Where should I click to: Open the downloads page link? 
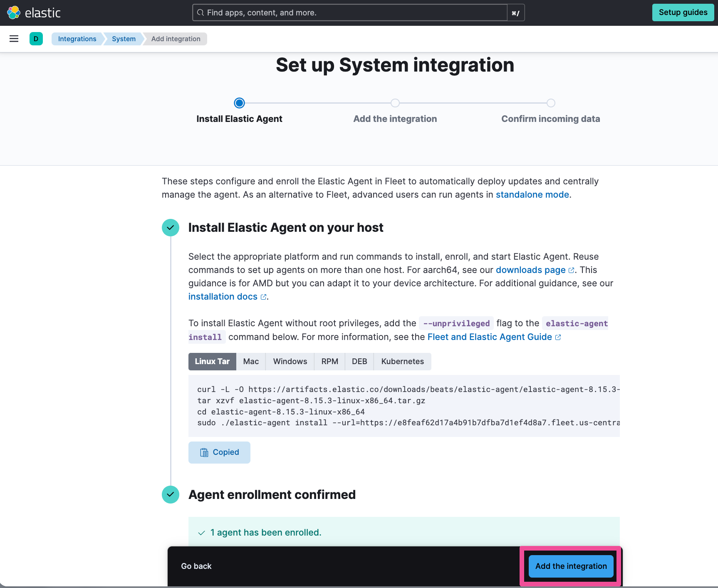pyautogui.click(x=531, y=270)
